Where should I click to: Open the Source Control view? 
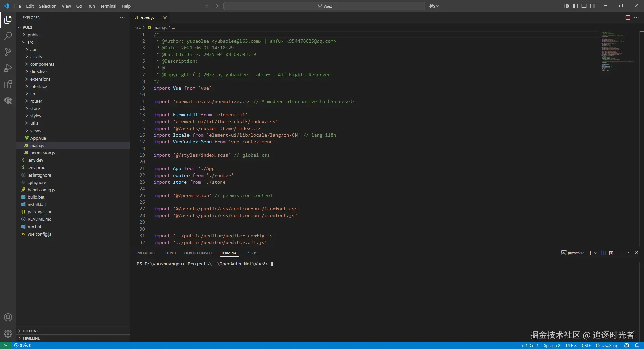click(x=8, y=52)
